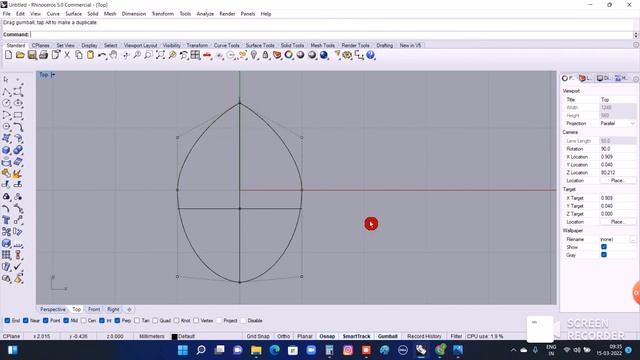Image resolution: width=640 pixels, height=360 pixels.
Task: Switch to the Solid Tools toolbar tab
Action: click(292, 45)
